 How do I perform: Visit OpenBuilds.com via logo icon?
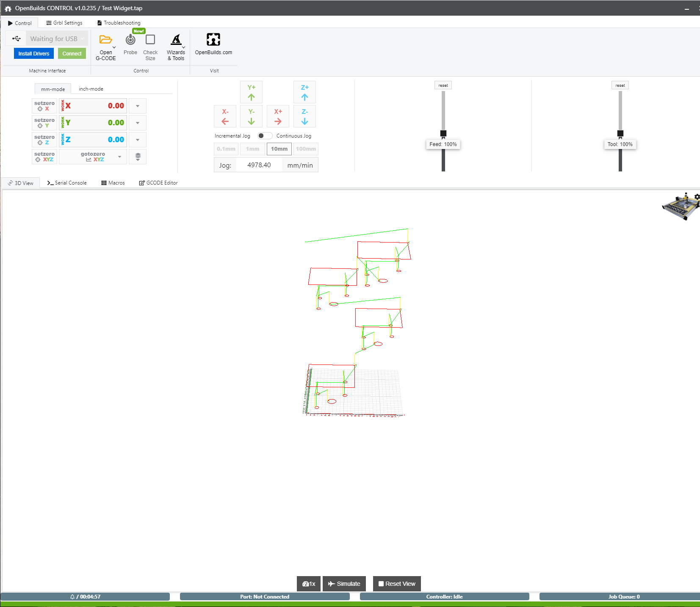pos(213,40)
